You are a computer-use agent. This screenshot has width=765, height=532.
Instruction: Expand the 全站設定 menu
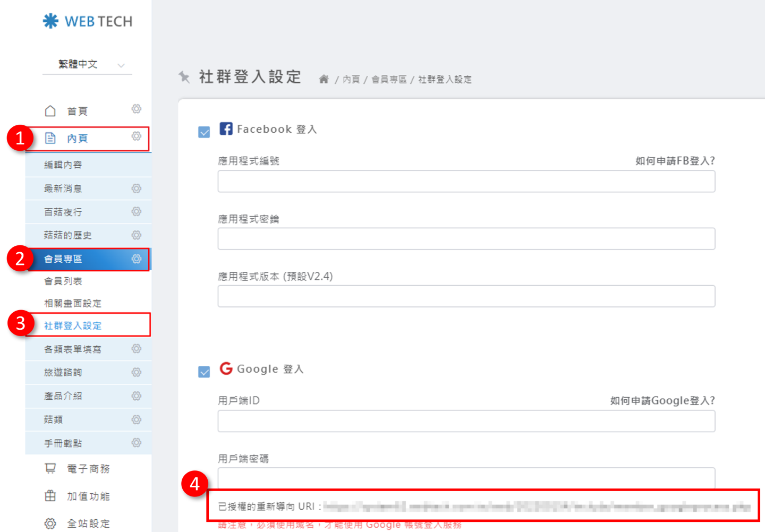pyautogui.click(x=88, y=524)
